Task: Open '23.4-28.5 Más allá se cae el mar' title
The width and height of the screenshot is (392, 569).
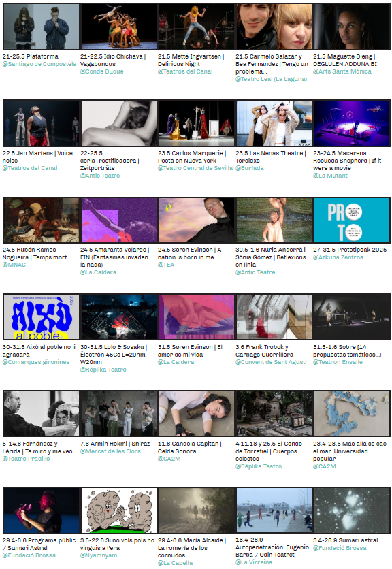Action: (350, 451)
